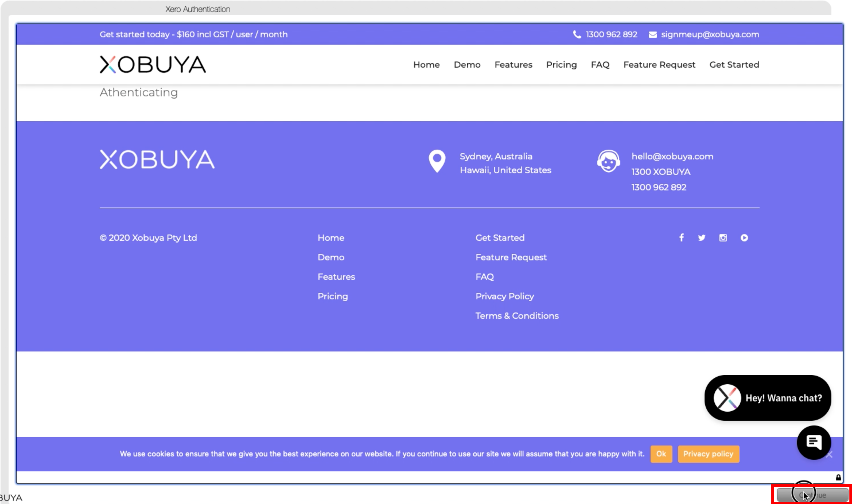
Task: Click the white XOBUYA footer logo
Action: 157,159
